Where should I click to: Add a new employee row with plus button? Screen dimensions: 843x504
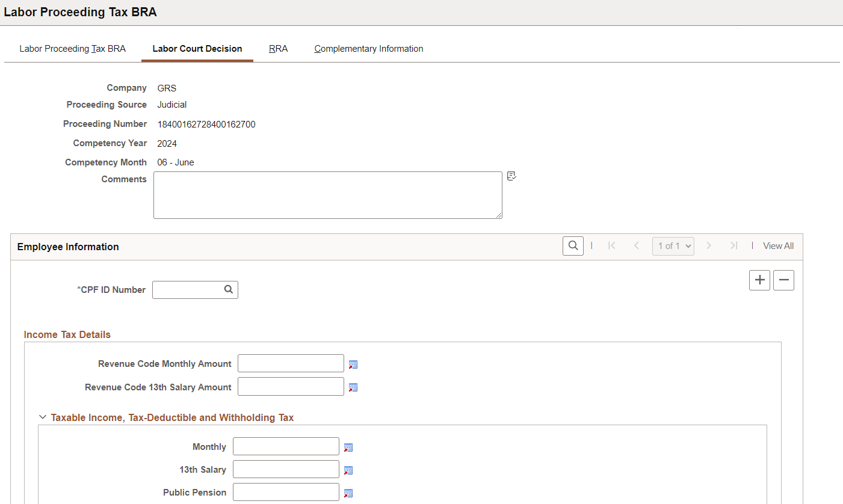(760, 280)
